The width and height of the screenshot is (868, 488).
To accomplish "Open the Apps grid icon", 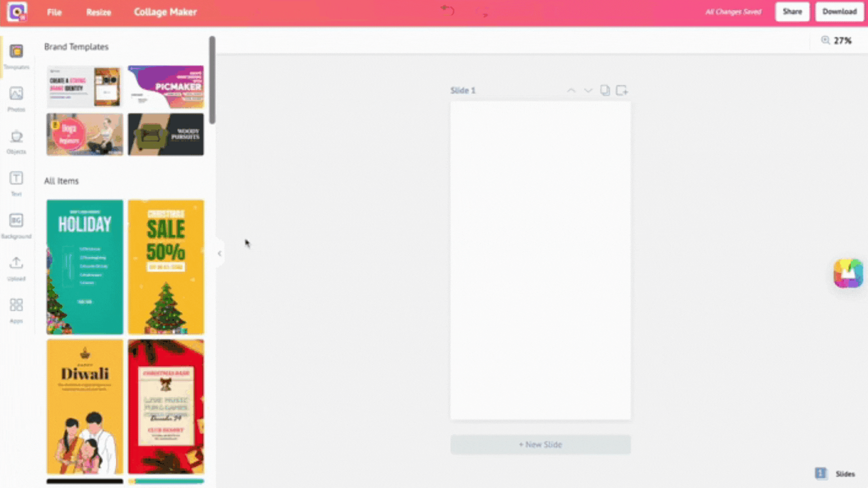I will click(16, 310).
